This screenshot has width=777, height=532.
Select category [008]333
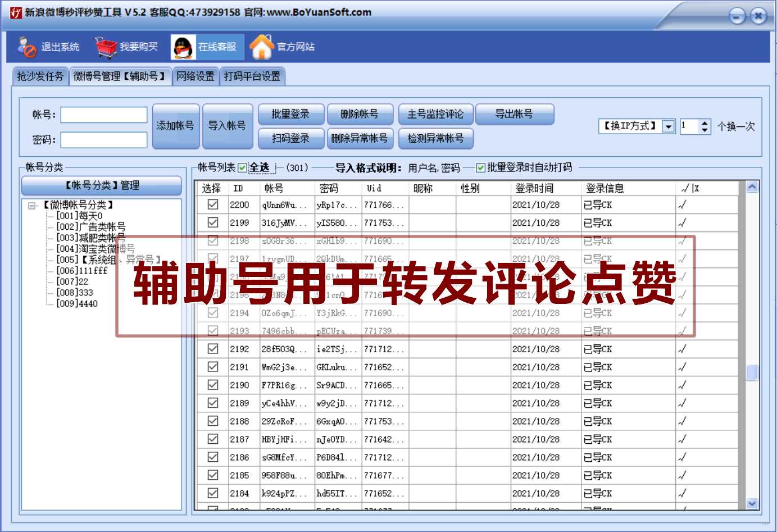pyautogui.click(x=75, y=293)
